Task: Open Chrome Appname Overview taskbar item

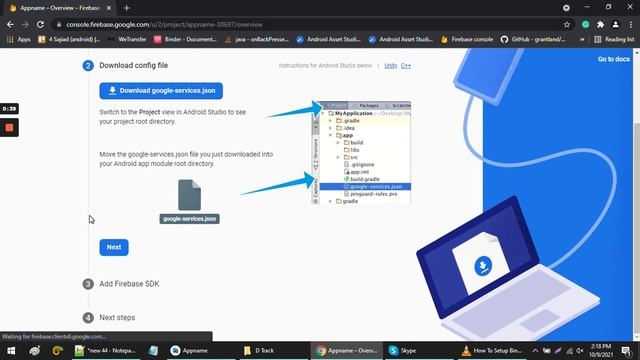Action: (347, 351)
